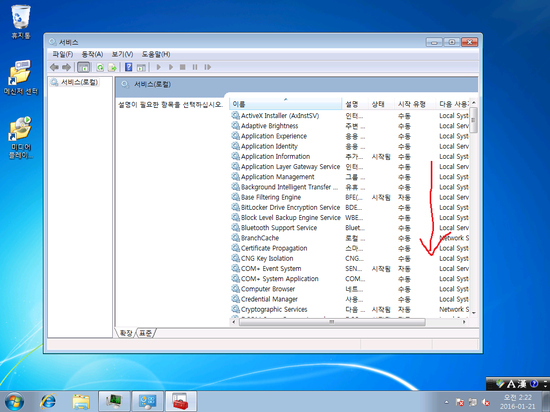This screenshot has height=412, width=550.
Task: Click the vertical scrollbar up arrow
Action: click(x=474, y=103)
